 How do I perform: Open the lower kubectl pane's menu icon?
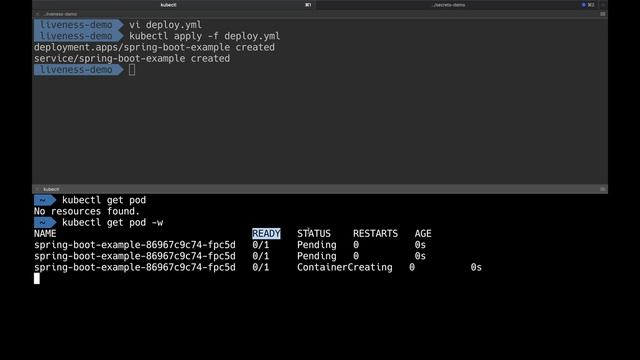point(602,189)
